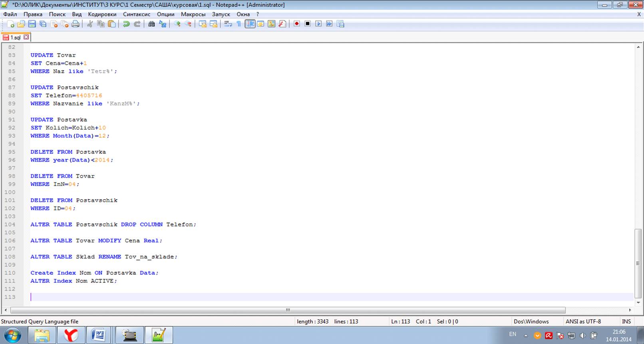Click the New file toolbar icon

11,24
